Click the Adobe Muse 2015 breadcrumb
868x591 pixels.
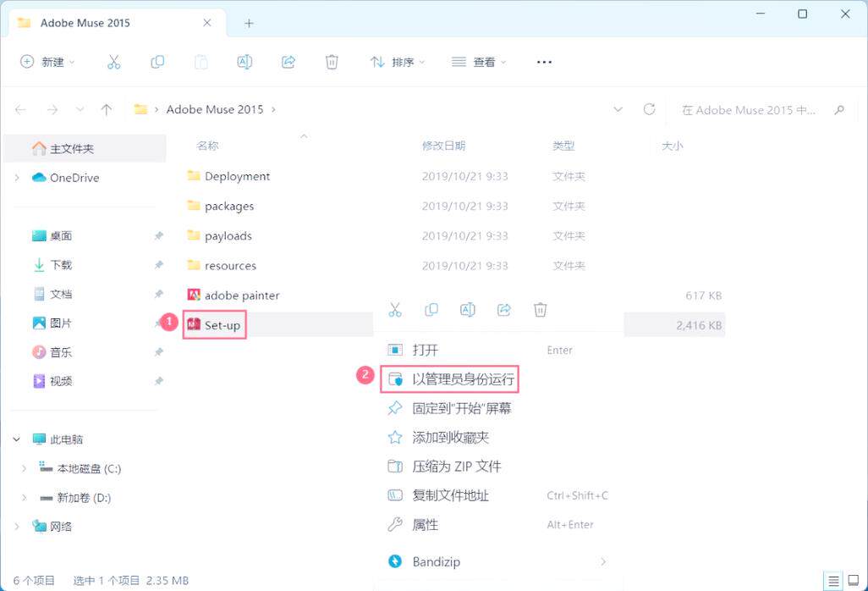tap(215, 110)
